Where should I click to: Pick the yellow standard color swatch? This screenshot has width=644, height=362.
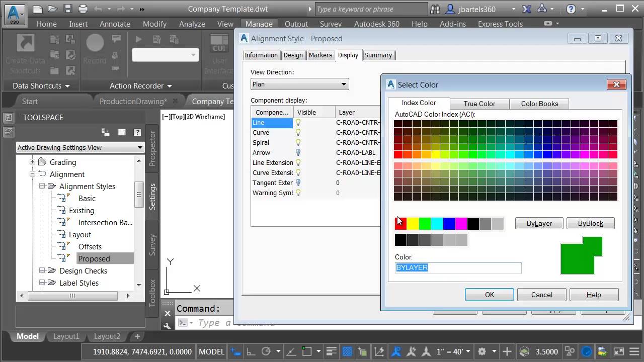(x=413, y=224)
